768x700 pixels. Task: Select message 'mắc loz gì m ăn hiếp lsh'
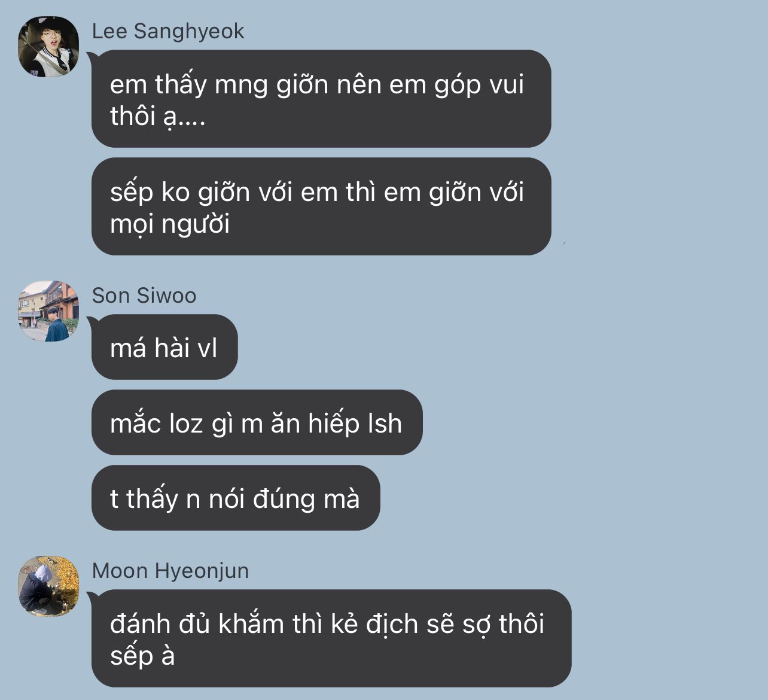pyautogui.click(x=257, y=422)
